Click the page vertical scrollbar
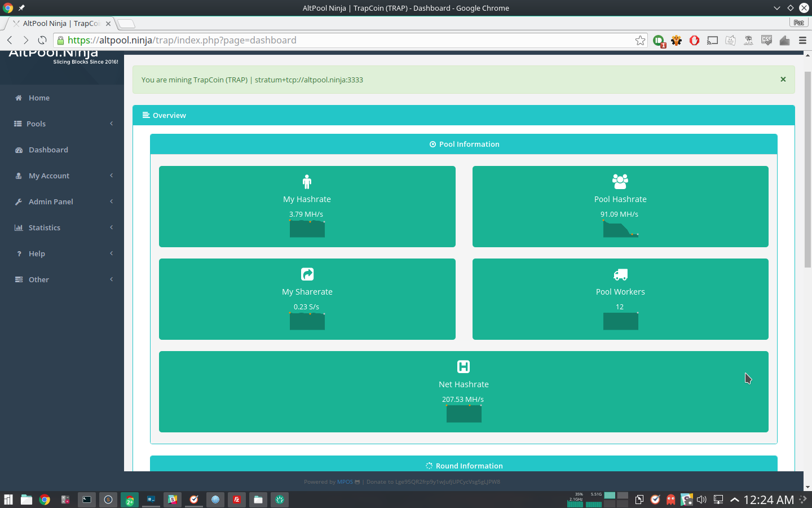 (x=807, y=169)
